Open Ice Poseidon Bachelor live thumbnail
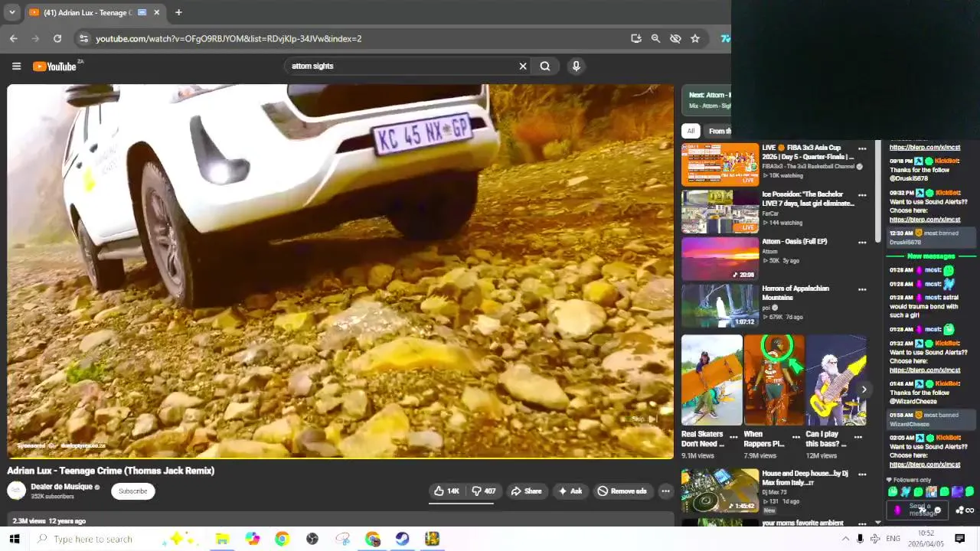The width and height of the screenshot is (980, 551). point(720,211)
